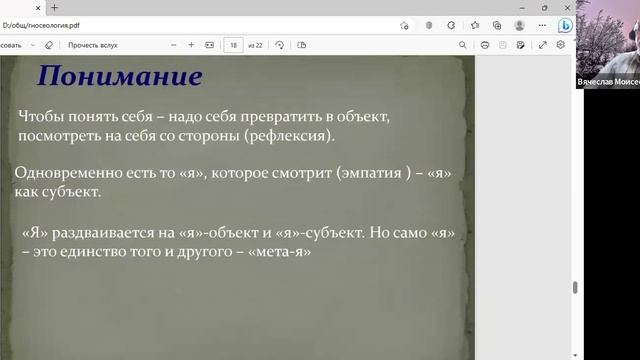This screenshot has height=360, width=640.
Task: Minimize the browser window
Action: pos(522,8)
